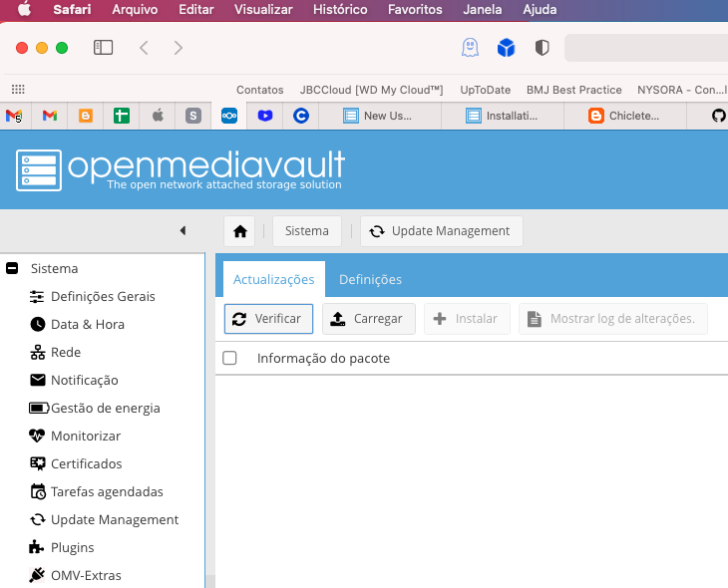728x588 pixels.
Task: Open Gestão de energia battery item
Action: coord(105,408)
